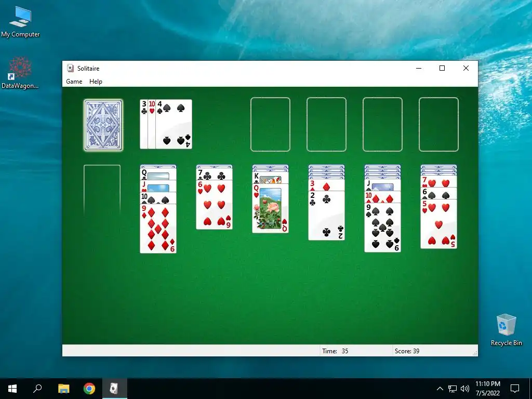532x399 pixels.
Task: Click the second empty foundation slot
Action: (326, 124)
